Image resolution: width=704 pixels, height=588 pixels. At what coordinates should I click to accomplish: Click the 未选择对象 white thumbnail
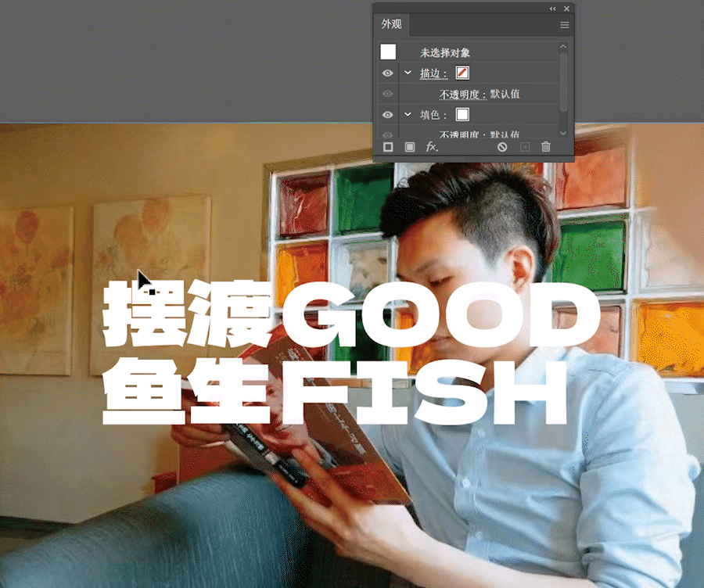pos(388,52)
